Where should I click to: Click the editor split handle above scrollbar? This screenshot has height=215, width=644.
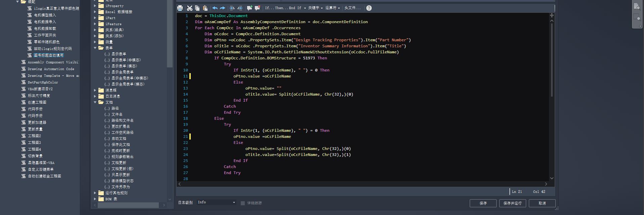552,15
